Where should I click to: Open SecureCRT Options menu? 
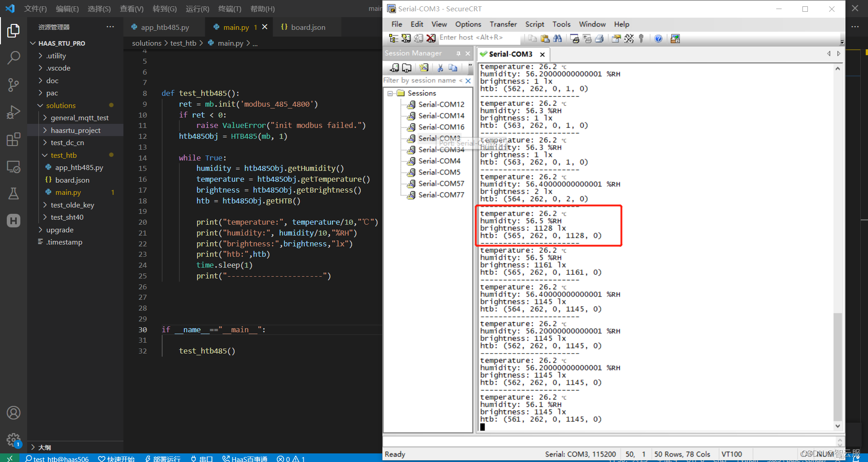coord(468,24)
